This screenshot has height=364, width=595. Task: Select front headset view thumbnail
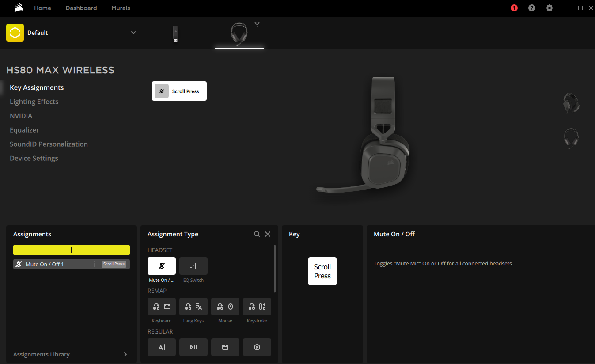coord(571,138)
